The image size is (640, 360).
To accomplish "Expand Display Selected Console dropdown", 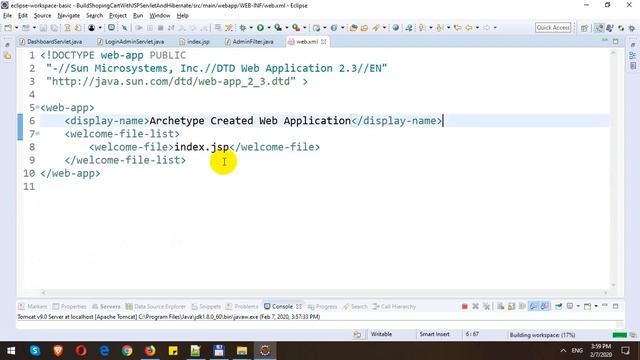I will [578, 306].
